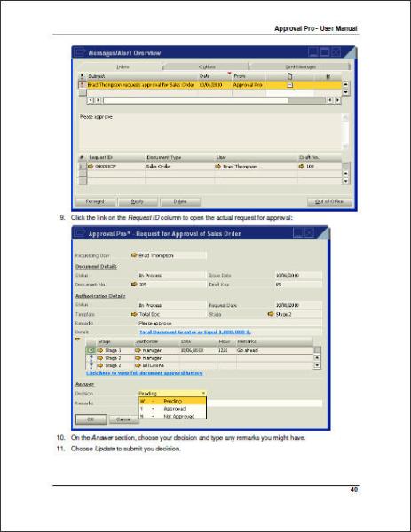Follow the manager link arrow in Stage 1 row

138,350
